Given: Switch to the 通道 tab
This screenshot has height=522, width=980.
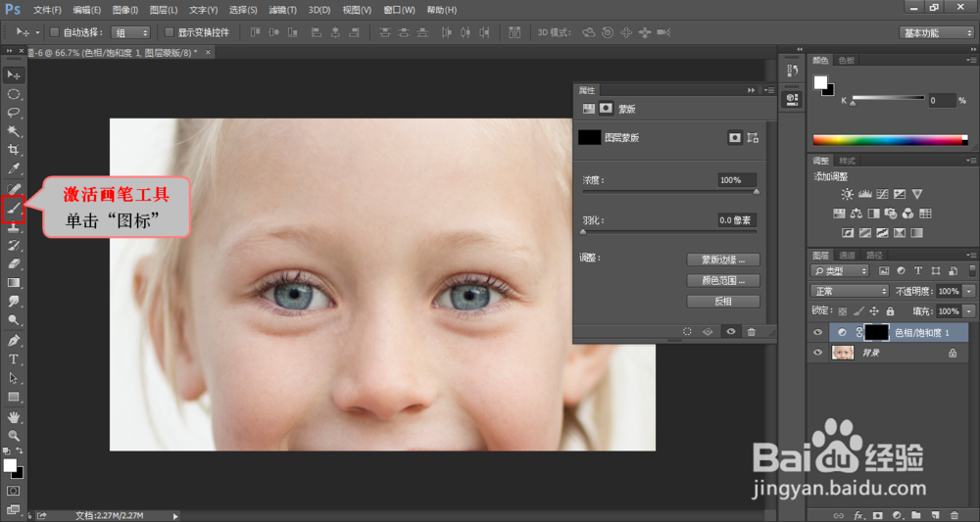Looking at the screenshot, I should [x=847, y=256].
